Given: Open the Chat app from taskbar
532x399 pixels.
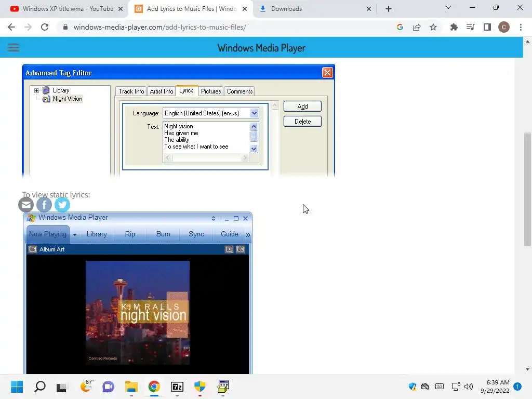Looking at the screenshot, I should click(x=108, y=387).
